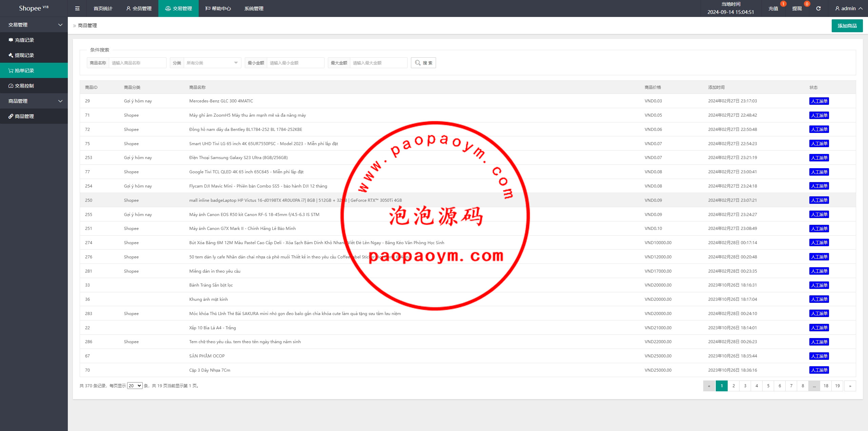This screenshot has width=868, height=431.
Task: Open 充值记录 in the sidebar
Action: pyautogui.click(x=34, y=40)
